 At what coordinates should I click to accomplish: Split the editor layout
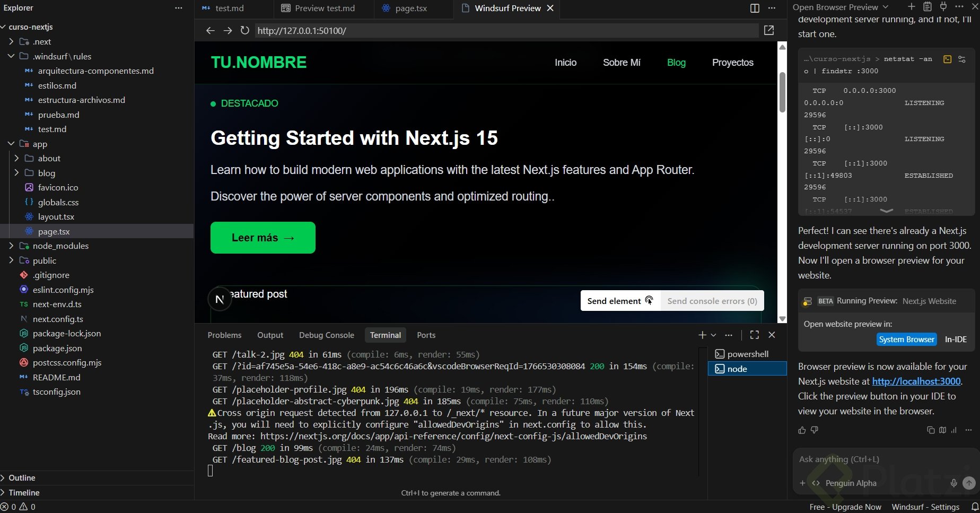tap(755, 8)
